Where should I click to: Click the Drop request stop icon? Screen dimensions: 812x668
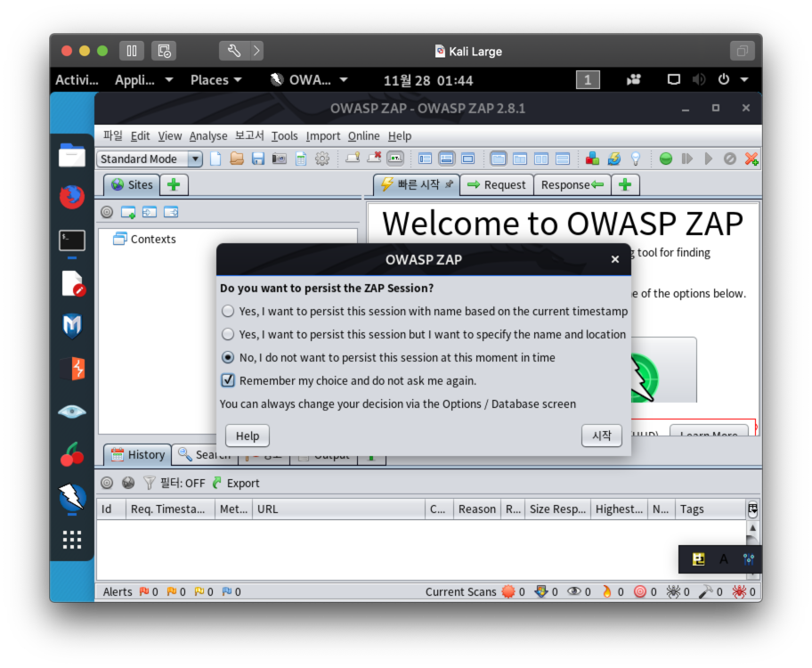(730, 159)
